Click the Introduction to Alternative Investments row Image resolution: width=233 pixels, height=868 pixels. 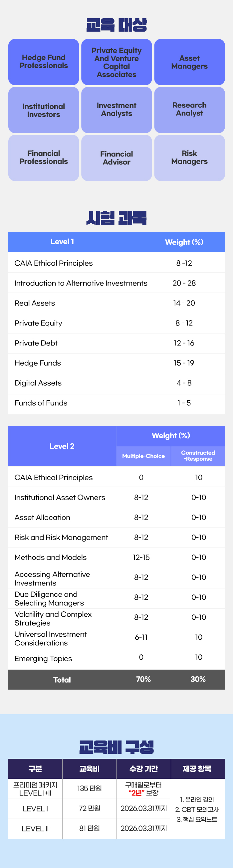tap(81, 283)
